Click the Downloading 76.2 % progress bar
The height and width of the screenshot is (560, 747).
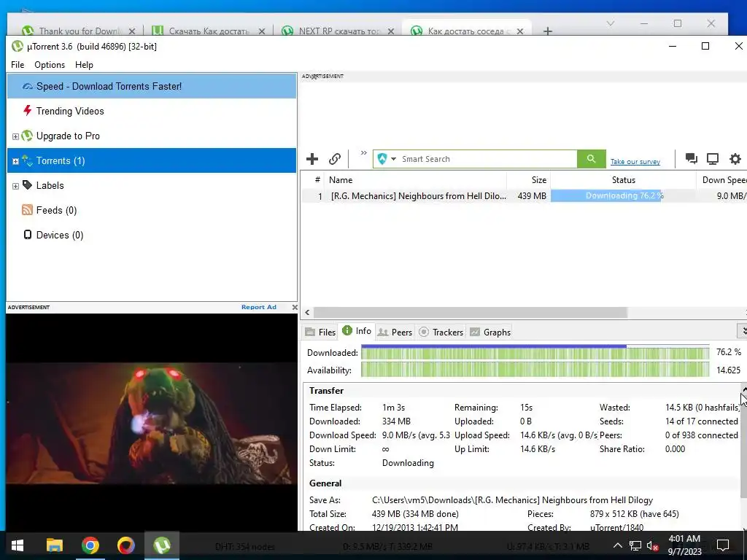[624, 195]
